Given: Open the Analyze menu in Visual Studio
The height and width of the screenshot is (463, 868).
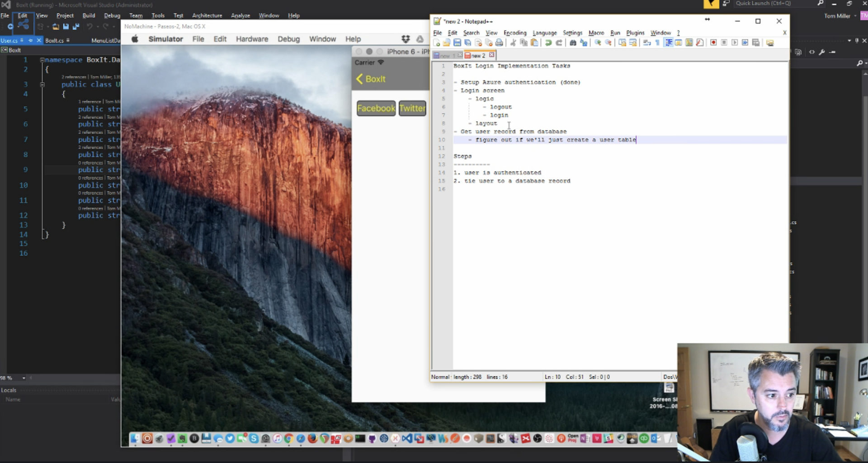Looking at the screenshot, I should (241, 15).
